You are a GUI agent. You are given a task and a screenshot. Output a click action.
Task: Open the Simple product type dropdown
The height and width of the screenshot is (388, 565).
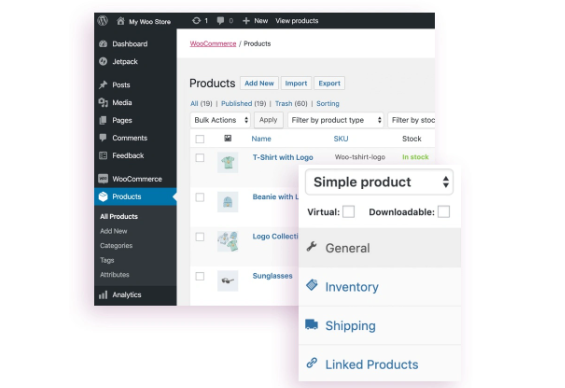[x=379, y=182]
